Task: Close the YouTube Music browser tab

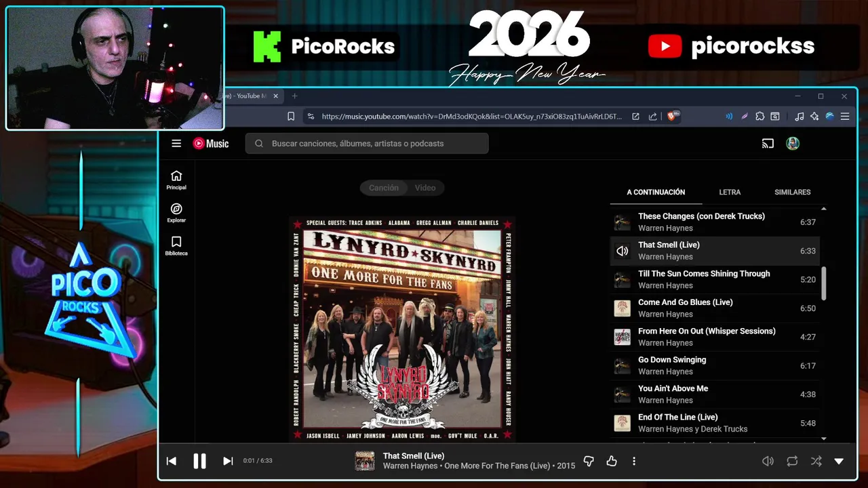Action: [x=276, y=96]
